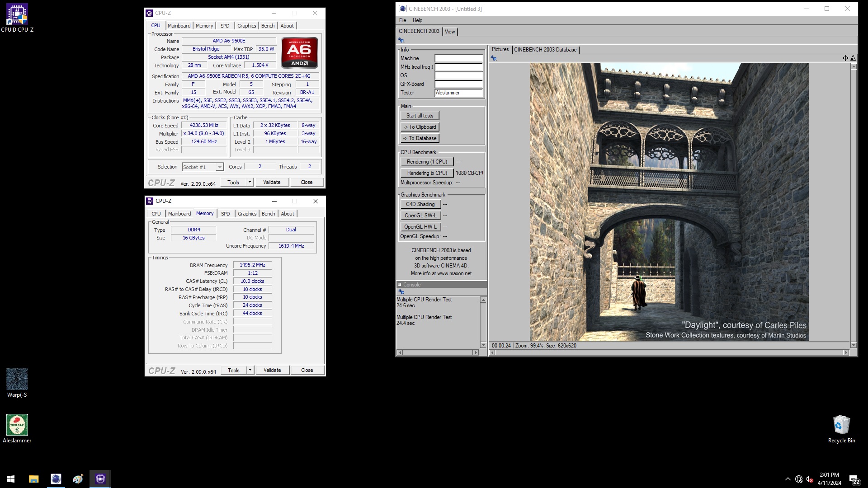Click the Machine input field
Image resolution: width=868 pixels, height=488 pixels.
(x=458, y=58)
